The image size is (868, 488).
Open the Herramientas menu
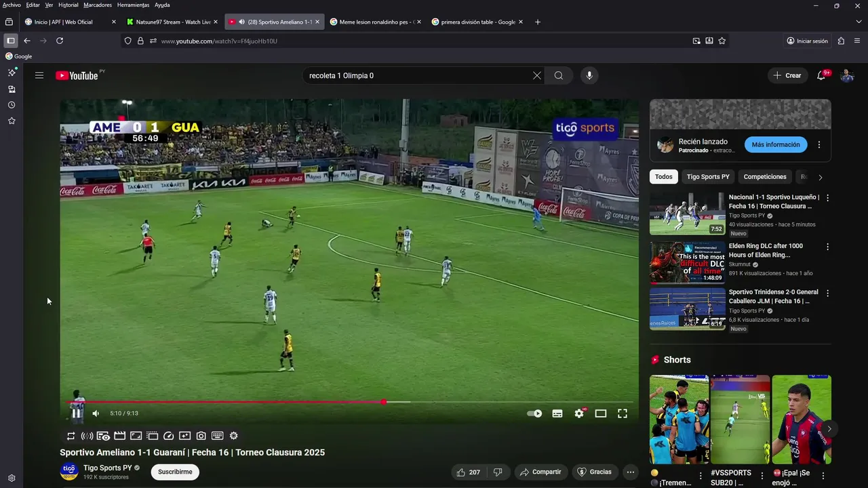pos(133,5)
